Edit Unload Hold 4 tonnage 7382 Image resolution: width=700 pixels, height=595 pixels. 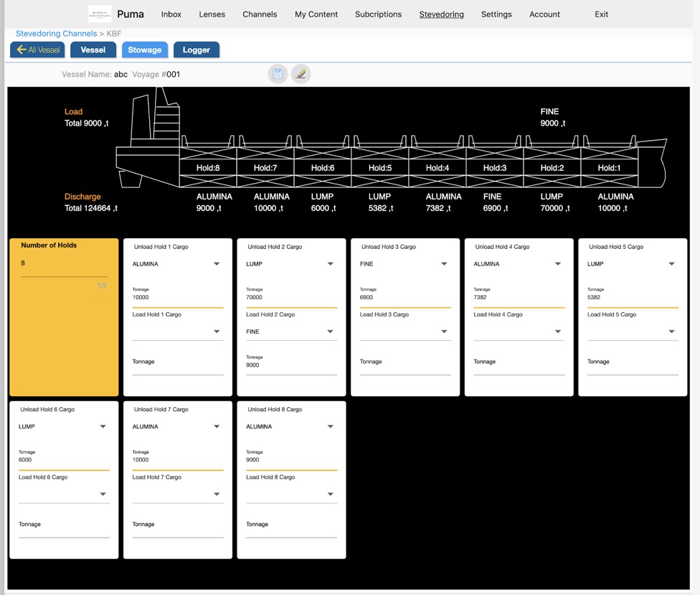tap(519, 297)
